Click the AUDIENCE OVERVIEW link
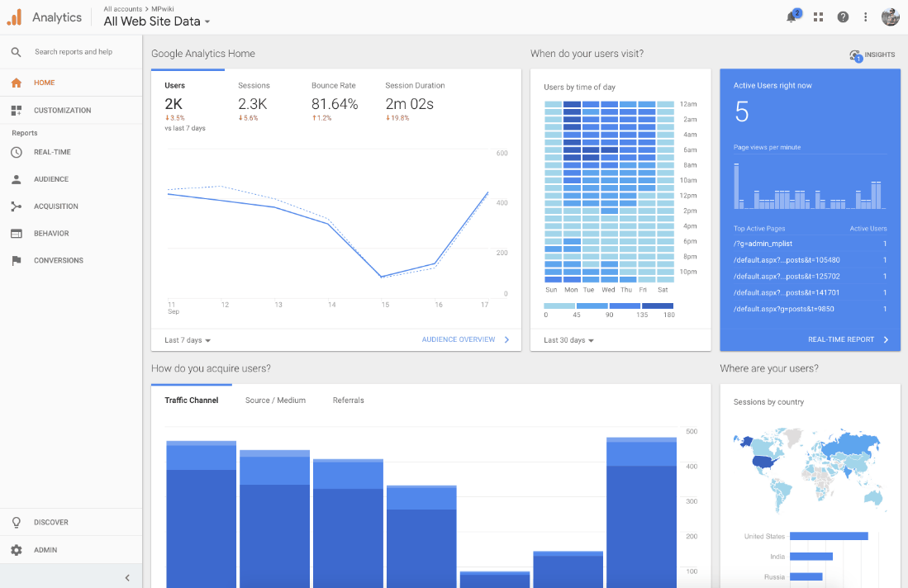The height and width of the screenshot is (588, 908). [459, 339]
